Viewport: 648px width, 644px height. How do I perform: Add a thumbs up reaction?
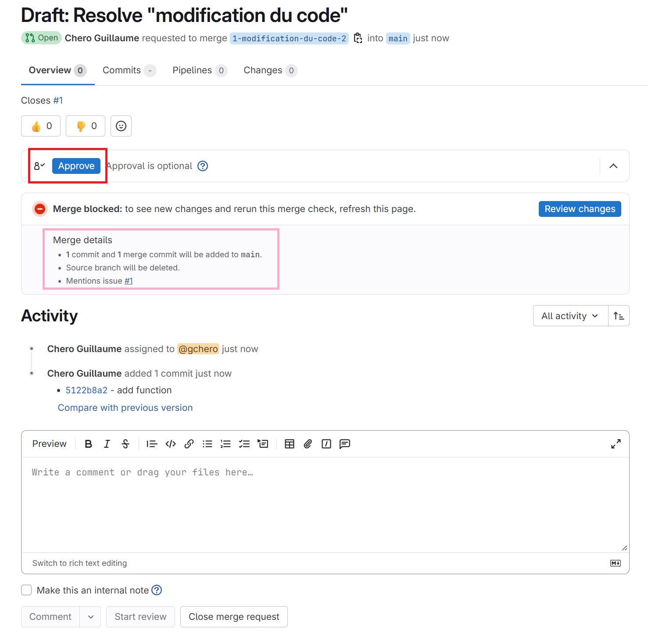(41, 126)
